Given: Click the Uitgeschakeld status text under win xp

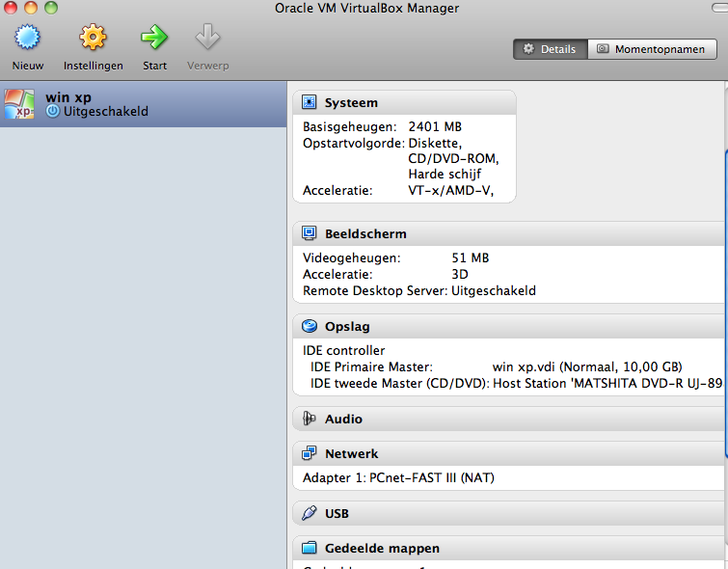Looking at the screenshot, I should click(x=106, y=112).
